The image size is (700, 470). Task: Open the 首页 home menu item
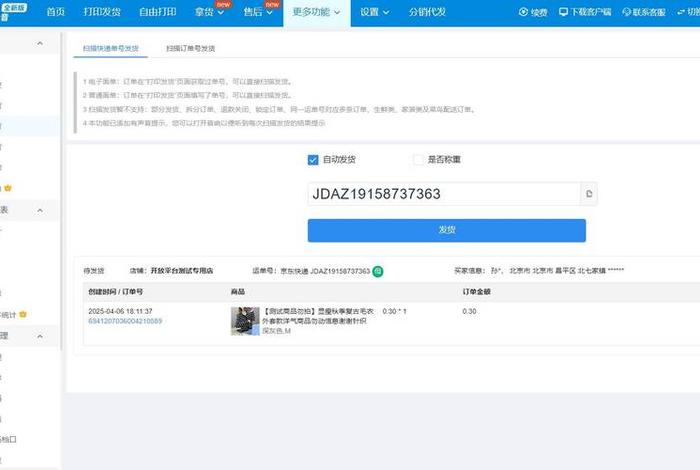55,12
